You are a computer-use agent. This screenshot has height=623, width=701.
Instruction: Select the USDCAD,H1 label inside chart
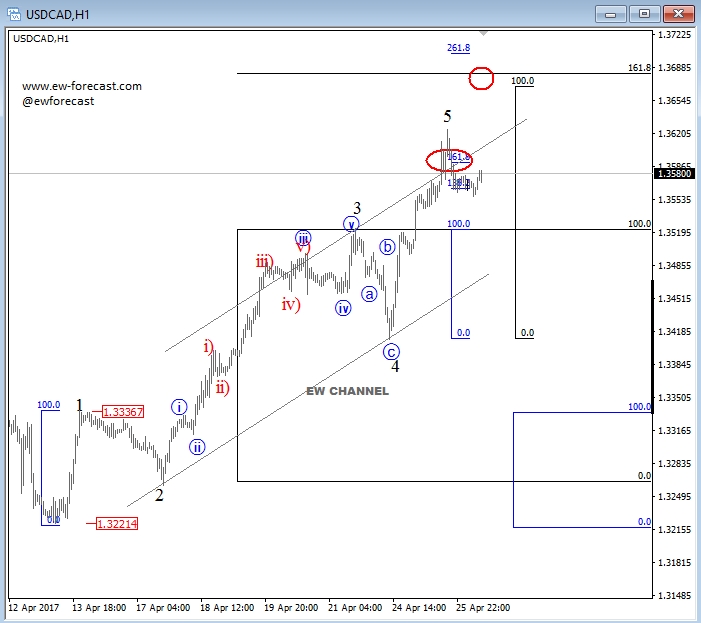41,39
